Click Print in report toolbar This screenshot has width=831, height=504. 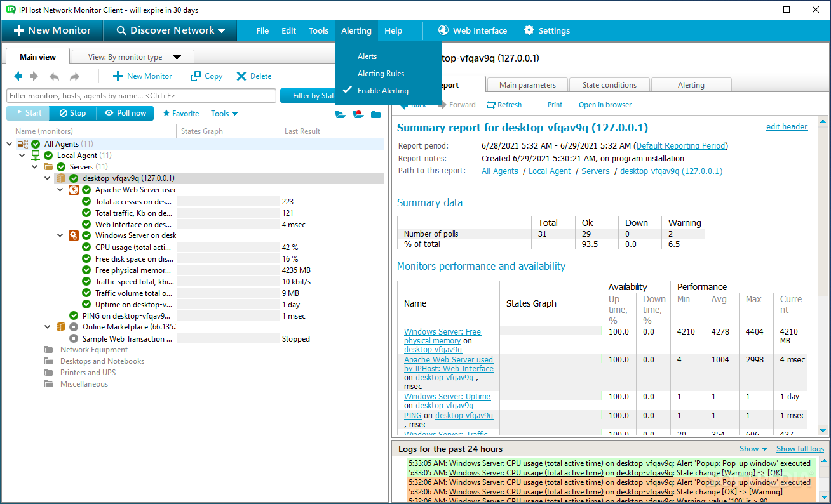coord(555,105)
